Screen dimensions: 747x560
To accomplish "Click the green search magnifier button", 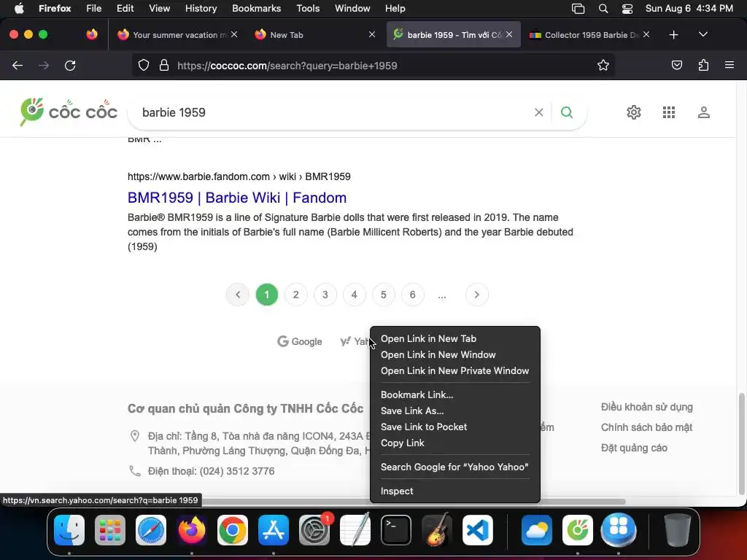I will (566, 112).
